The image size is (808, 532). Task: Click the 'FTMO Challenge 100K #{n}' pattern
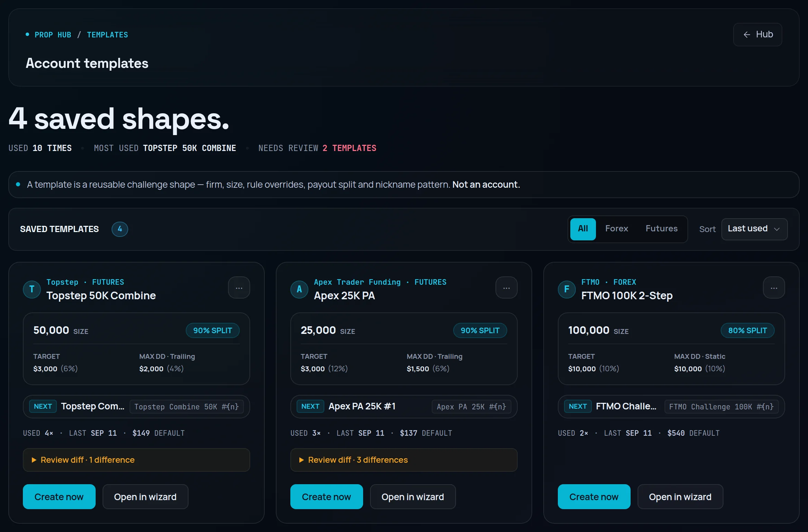722,407
